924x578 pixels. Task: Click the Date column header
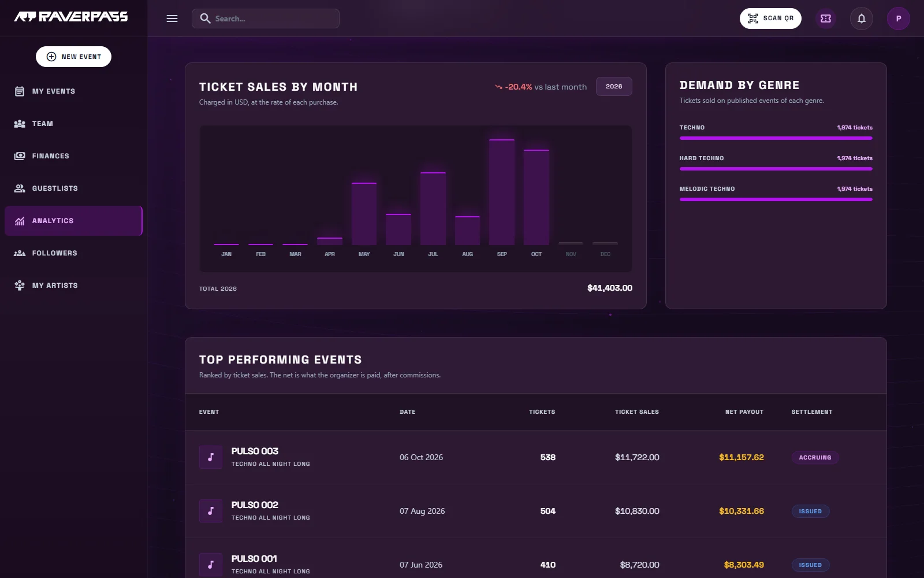[408, 412]
